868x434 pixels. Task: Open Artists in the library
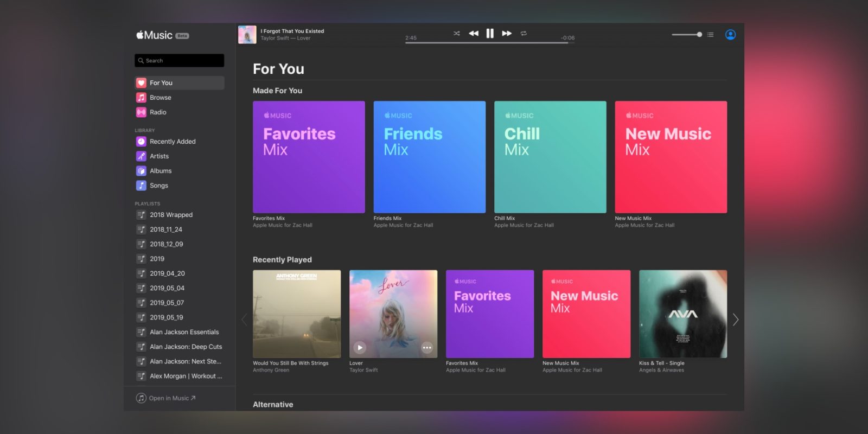click(x=159, y=156)
